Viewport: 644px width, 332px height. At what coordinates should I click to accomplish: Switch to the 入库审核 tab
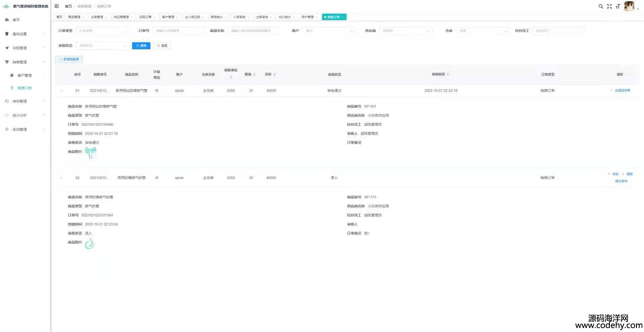click(241, 17)
